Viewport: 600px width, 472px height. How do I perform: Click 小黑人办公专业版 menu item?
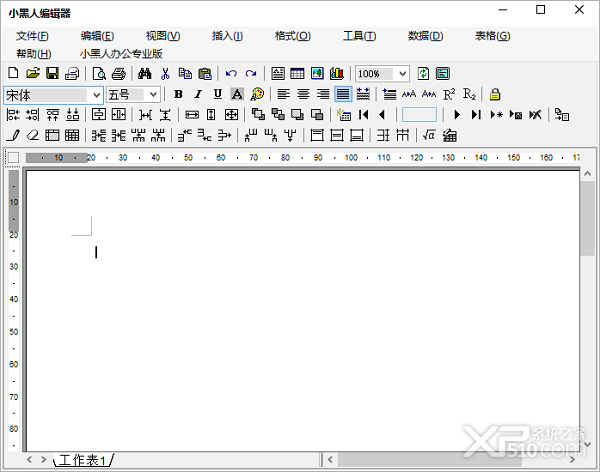coord(121,54)
